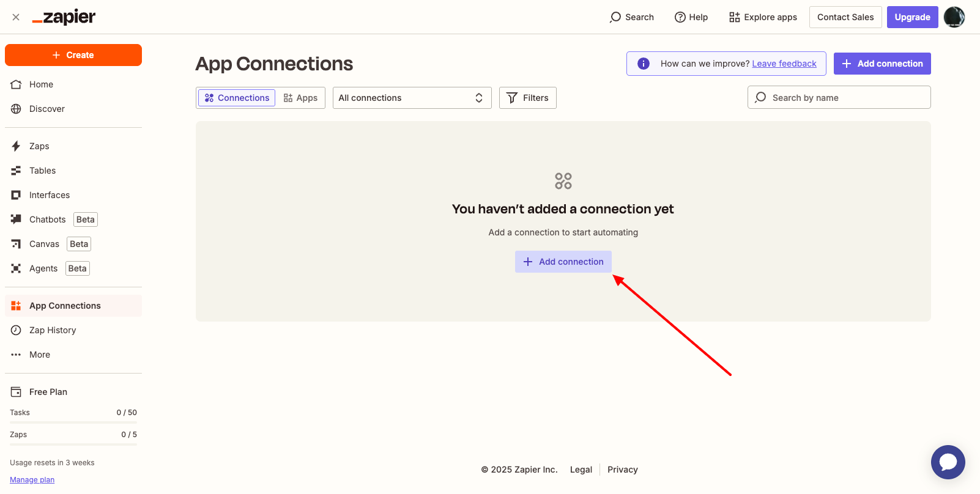Open the Discover menu item

coord(73,109)
